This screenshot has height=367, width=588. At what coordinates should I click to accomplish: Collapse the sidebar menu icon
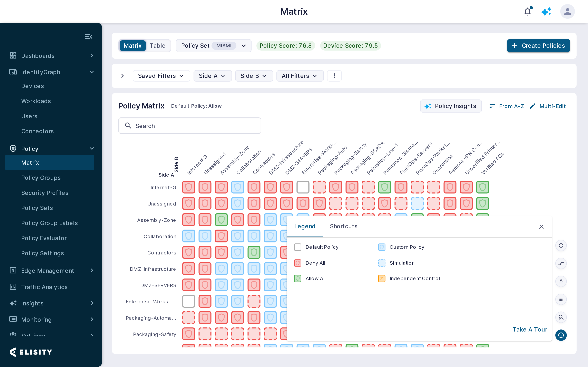[x=88, y=37]
